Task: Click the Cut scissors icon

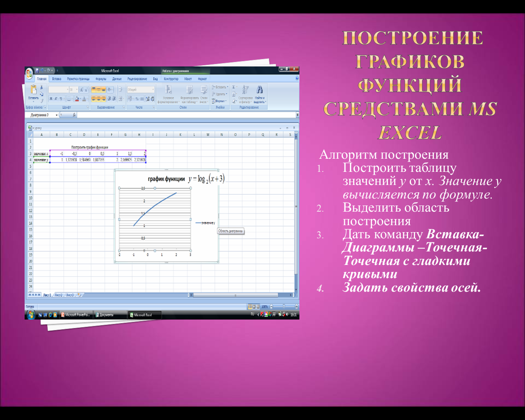Action: pyautogui.click(x=41, y=87)
